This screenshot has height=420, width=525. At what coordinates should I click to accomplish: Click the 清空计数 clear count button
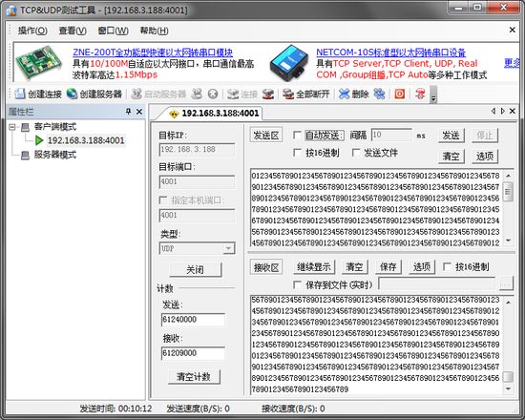194,377
